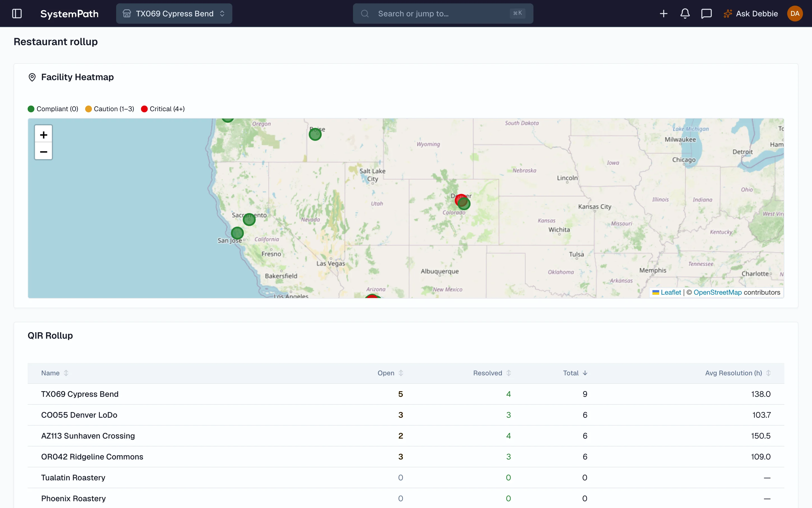Click the Caution (1–3) legend orange dot
812x508 pixels.
pyautogui.click(x=88, y=109)
